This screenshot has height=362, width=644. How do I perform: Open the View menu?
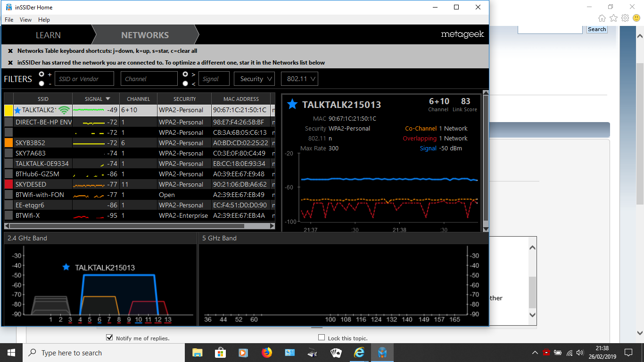25,20
